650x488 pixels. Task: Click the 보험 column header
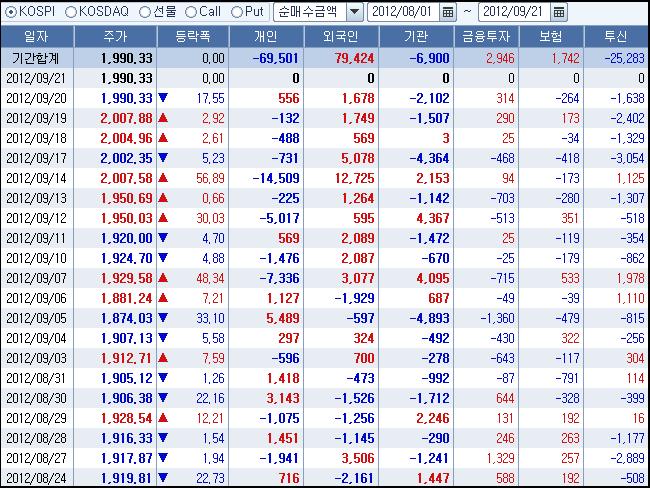click(x=551, y=36)
